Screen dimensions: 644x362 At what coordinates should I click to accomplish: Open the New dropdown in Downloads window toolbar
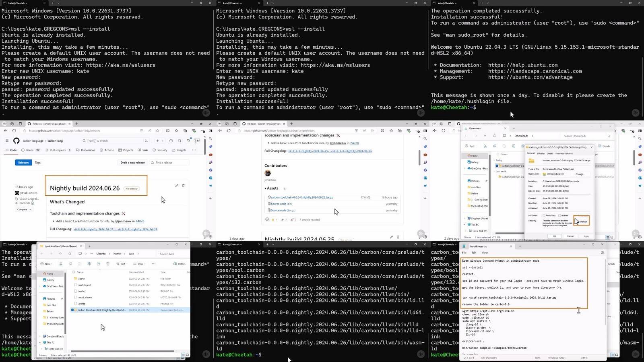point(471,146)
